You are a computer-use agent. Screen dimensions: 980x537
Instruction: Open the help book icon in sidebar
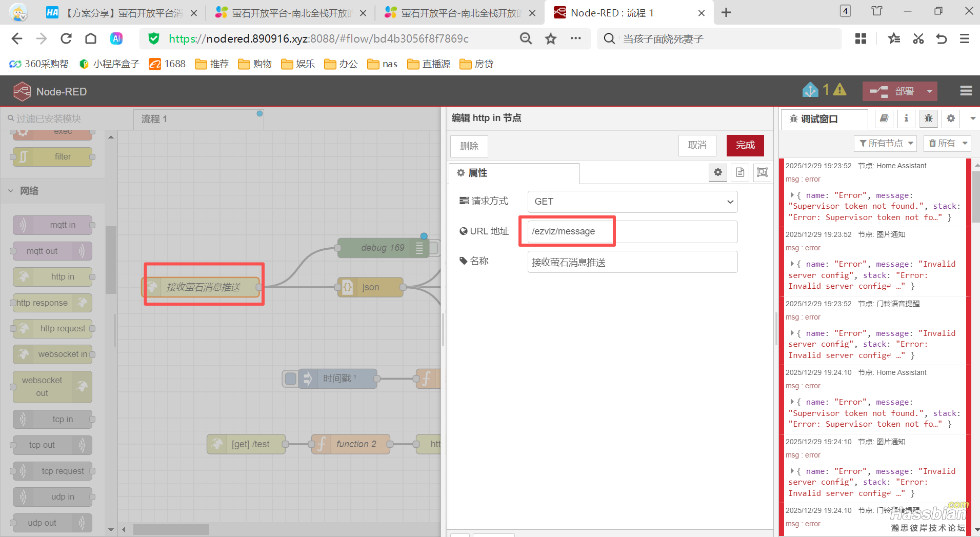884,118
